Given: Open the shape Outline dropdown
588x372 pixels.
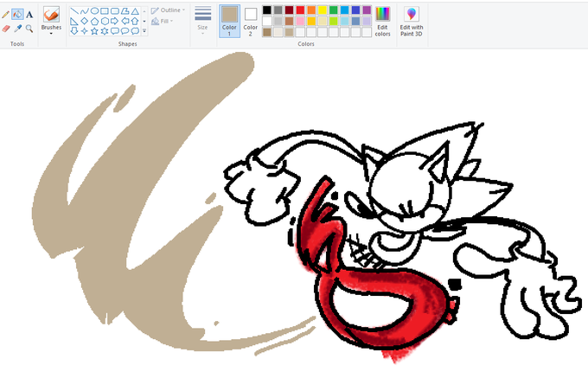Looking at the screenshot, I should [x=168, y=10].
